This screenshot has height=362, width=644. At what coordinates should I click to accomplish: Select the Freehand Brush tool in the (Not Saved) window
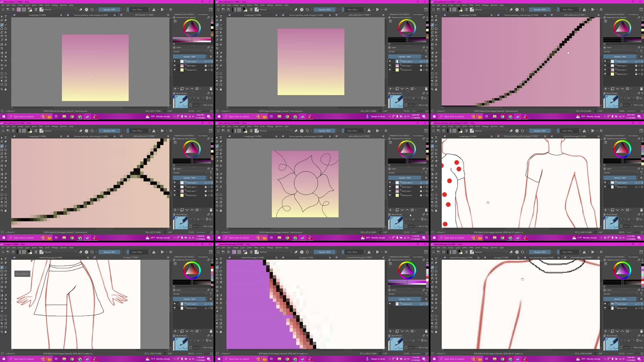click(2, 25)
